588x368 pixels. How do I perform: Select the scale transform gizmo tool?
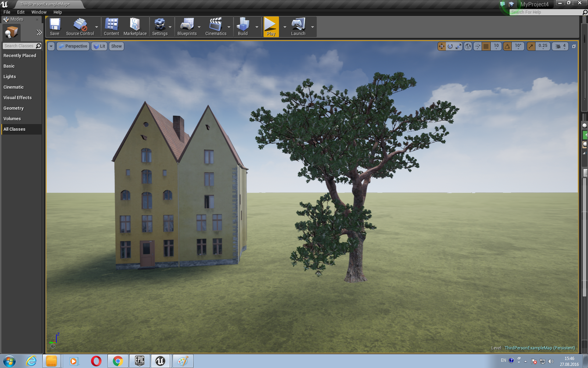click(x=458, y=46)
